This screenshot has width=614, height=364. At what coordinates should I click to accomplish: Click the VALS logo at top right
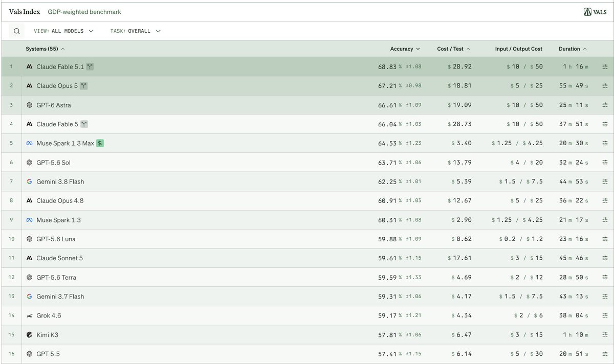(x=595, y=12)
